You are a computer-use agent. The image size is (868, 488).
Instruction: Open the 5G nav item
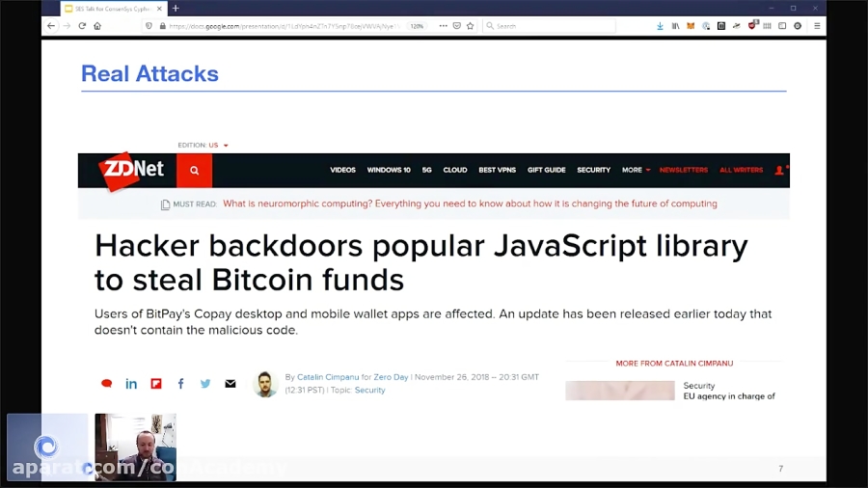[x=427, y=170]
